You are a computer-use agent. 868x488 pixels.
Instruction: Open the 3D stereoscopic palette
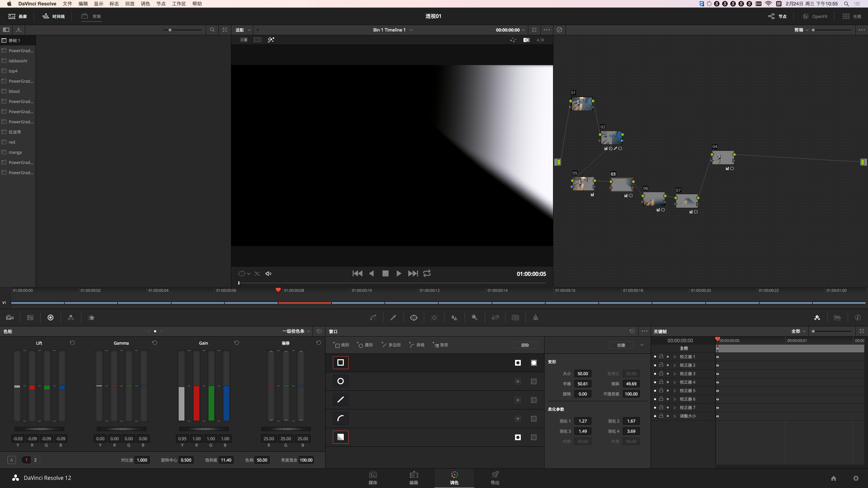tap(515, 318)
